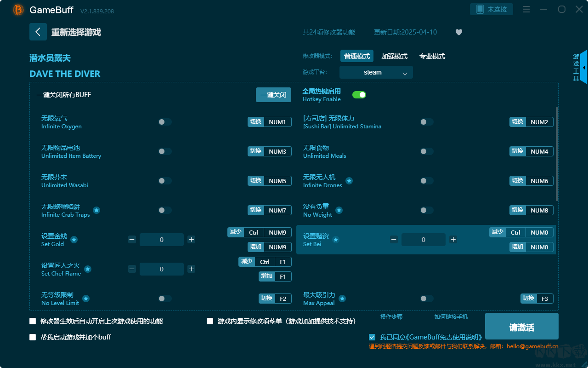Click the back arrow next to 重新选择游戏

(38, 32)
